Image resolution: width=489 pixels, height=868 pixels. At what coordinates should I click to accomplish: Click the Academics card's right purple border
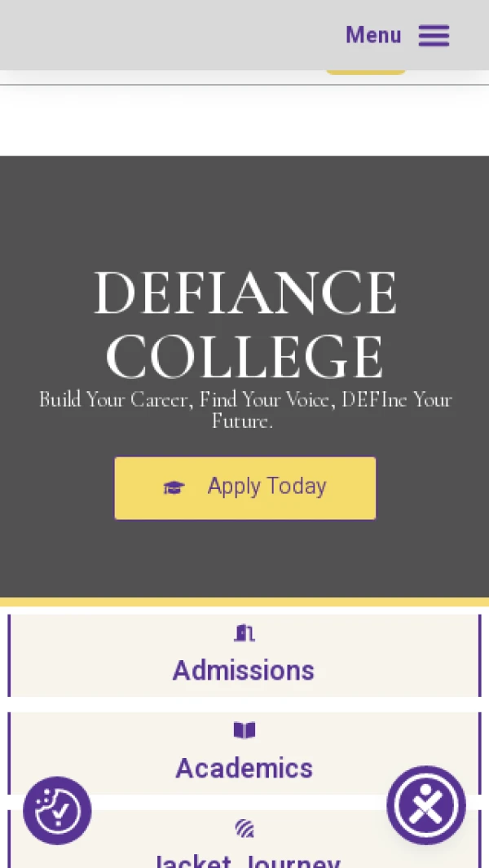(x=479, y=753)
